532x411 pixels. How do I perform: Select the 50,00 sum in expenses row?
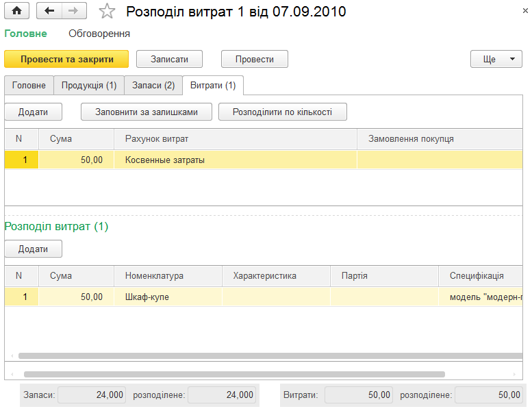76,160
